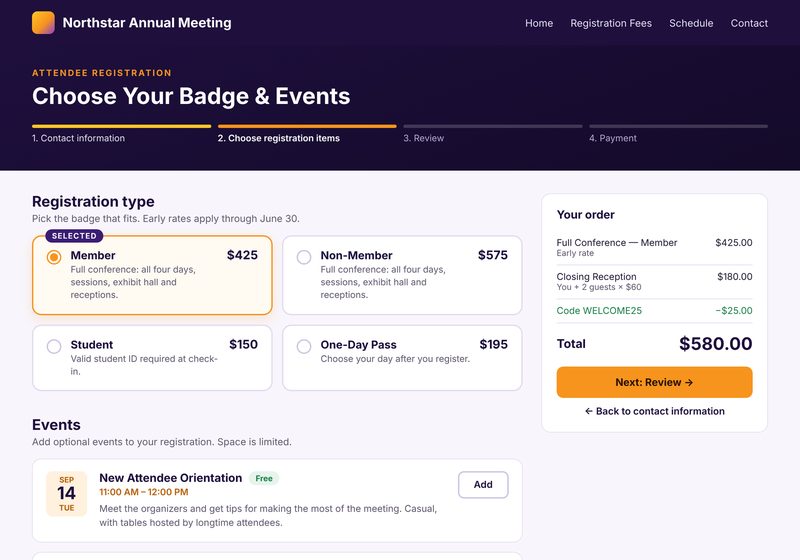This screenshot has width=800, height=560.
Task: Click the $425.00 order amount
Action: pyautogui.click(x=734, y=243)
